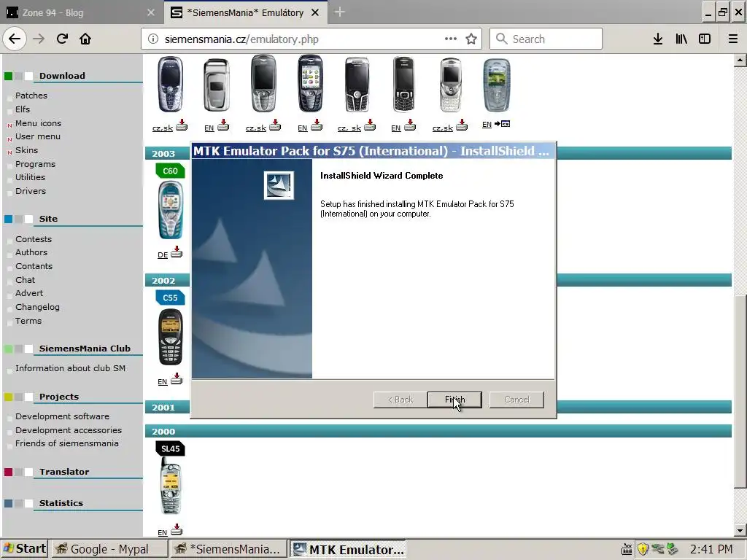Go back in browser history
This screenshot has width=747, height=560.
click(x=15, y=39)
